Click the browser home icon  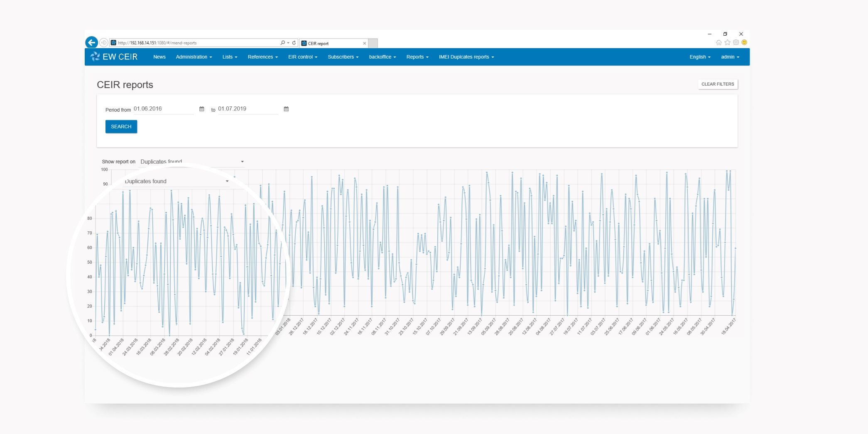coord(719,42)
